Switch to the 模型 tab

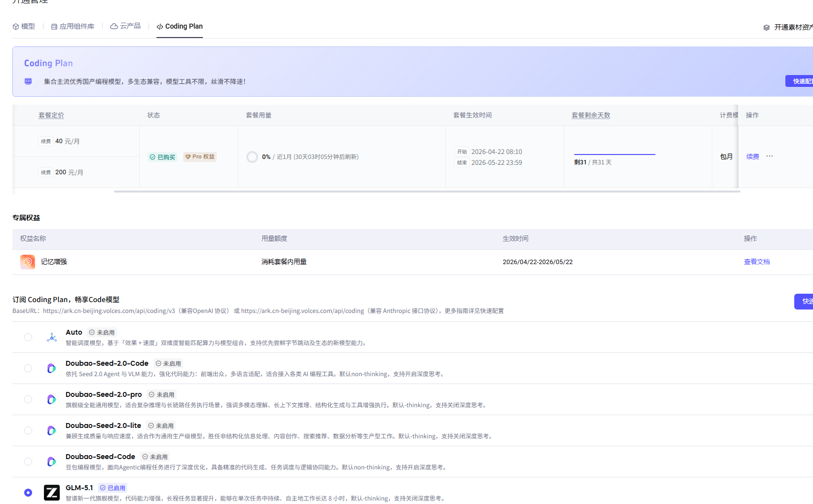(24, 27)
